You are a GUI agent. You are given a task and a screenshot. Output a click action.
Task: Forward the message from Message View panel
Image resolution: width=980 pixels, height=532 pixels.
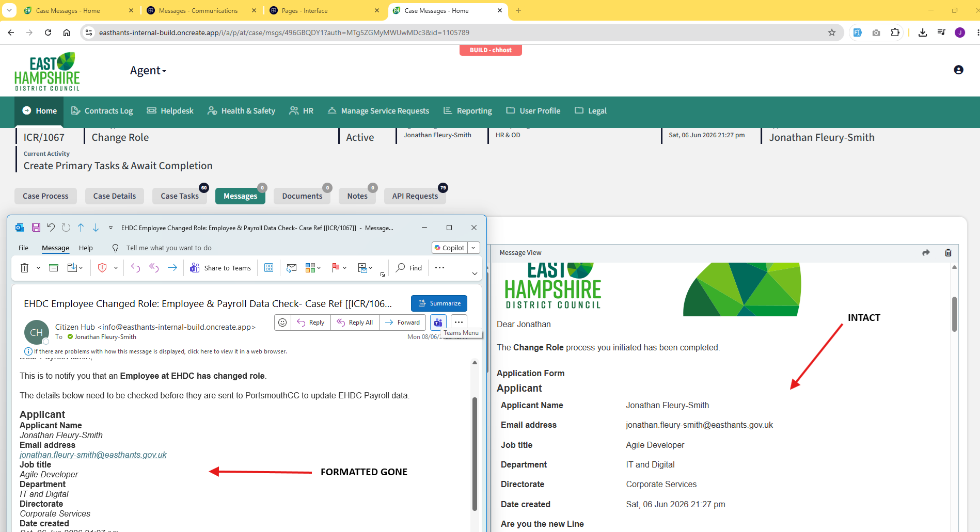[926, 253]
